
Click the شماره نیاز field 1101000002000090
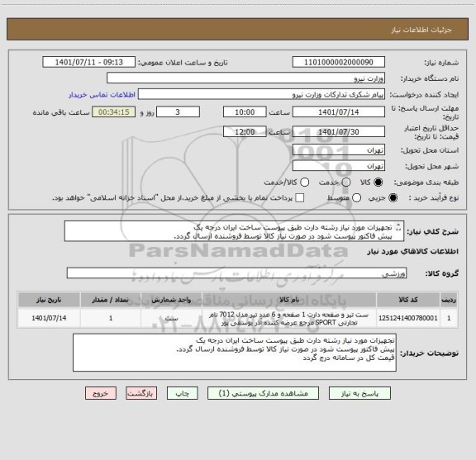pyautogui.click(x=339, y=62)
